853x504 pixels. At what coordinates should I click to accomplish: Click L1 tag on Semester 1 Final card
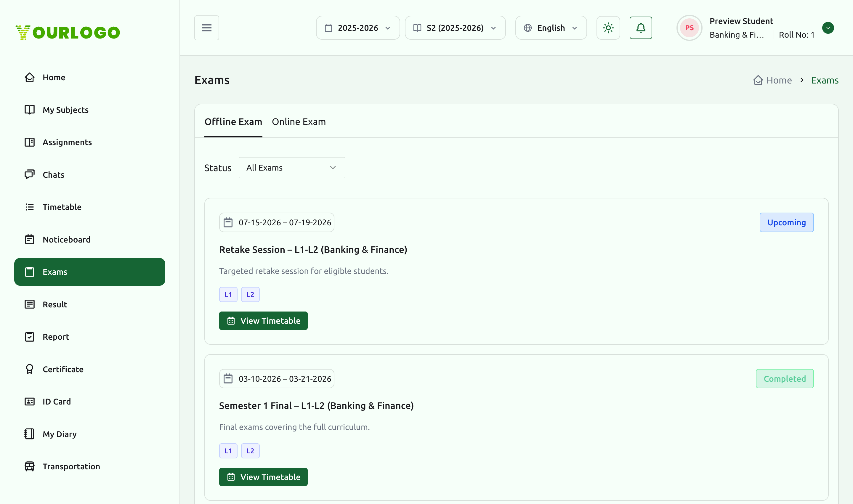coord(228,451)
